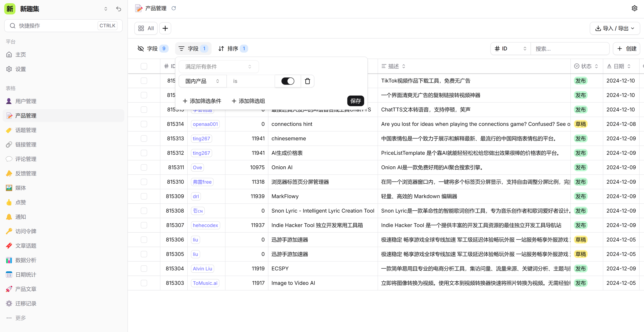Open the ToMusic.ai user link
This screenshot has width=644, height=332.
(x=205, y=283)
